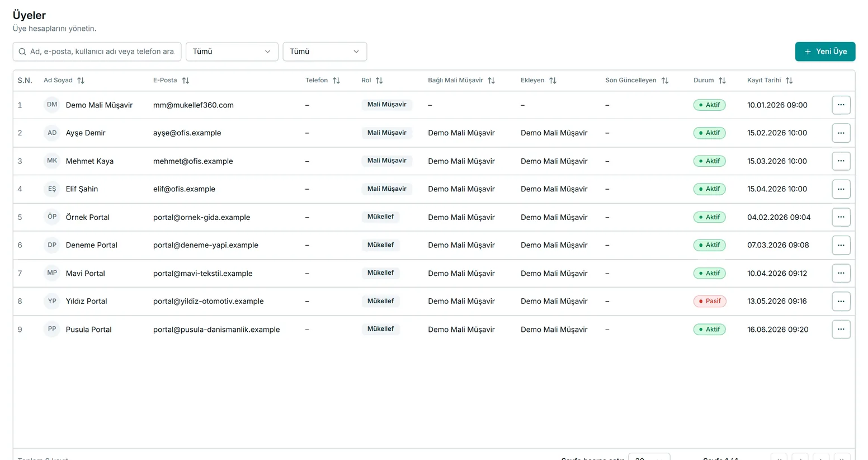868x460 pixels.
Task: Toggle sorting on the Ekleyen column
Action: click(553, 81)
